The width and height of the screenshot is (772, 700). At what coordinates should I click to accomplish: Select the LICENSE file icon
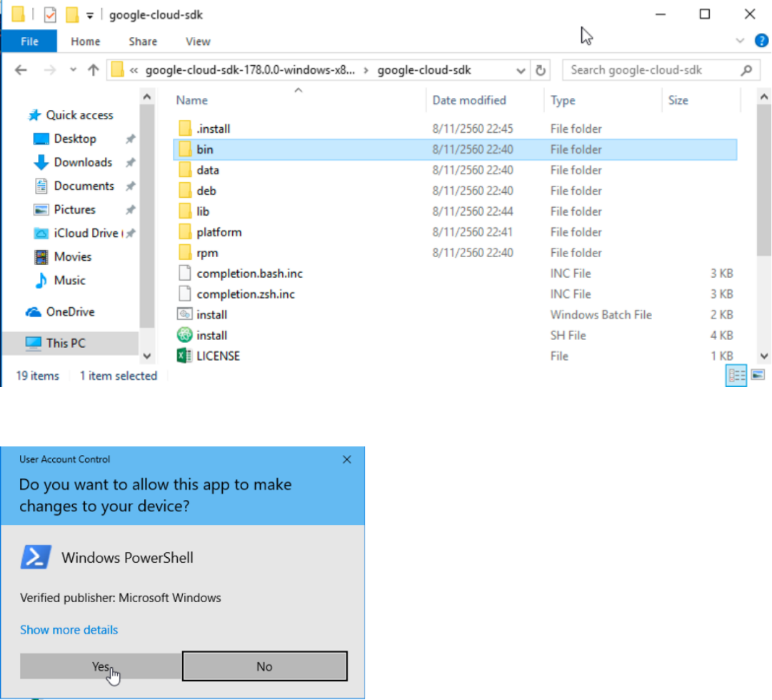coord(185,356)
